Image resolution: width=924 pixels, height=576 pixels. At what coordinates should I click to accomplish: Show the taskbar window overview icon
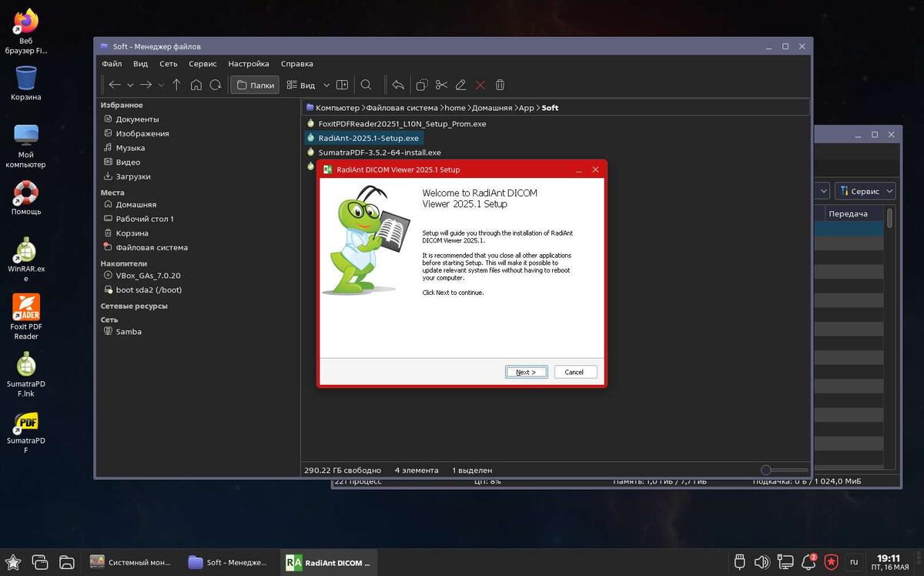tap(40, 562)
